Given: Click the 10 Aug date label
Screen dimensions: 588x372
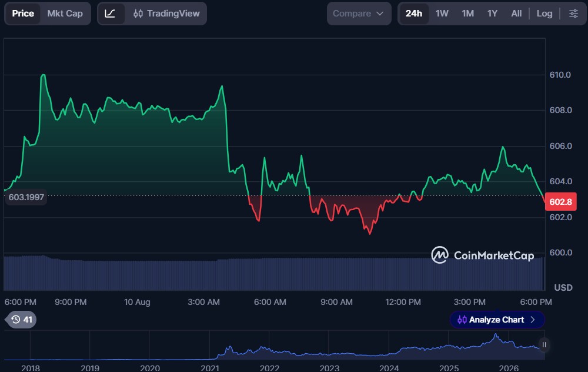Looking at the screenshot, I should tap(137, 302).
